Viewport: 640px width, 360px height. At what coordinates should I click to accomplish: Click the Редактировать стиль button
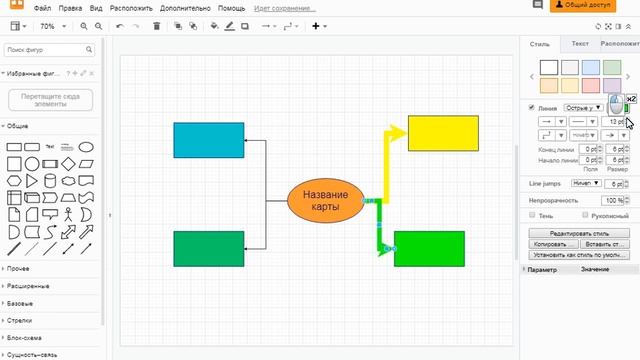579,233
